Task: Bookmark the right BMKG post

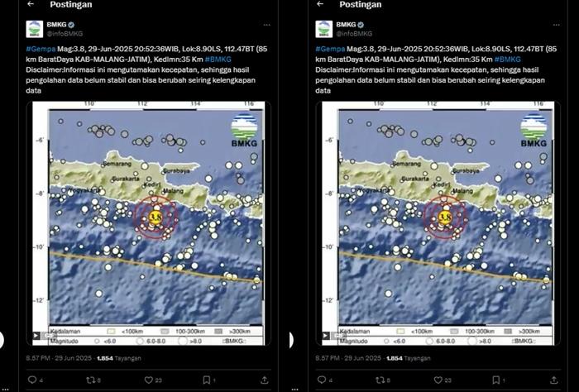Action: [x=496, y=380]
